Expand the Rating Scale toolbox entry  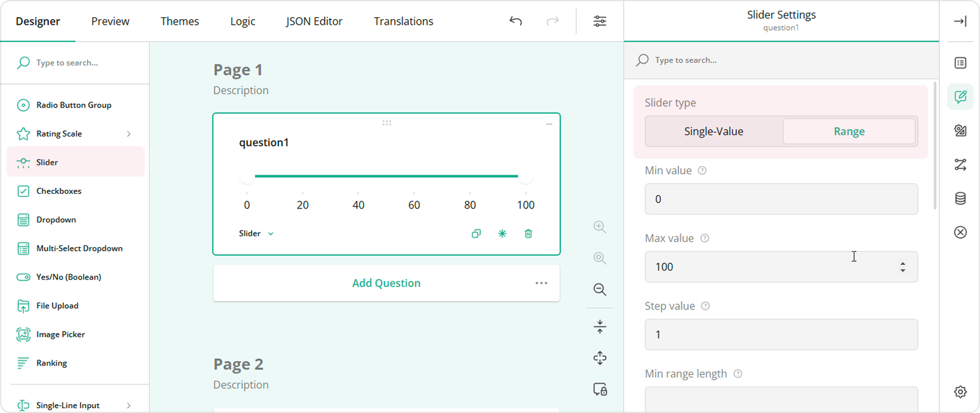point(129,133)
